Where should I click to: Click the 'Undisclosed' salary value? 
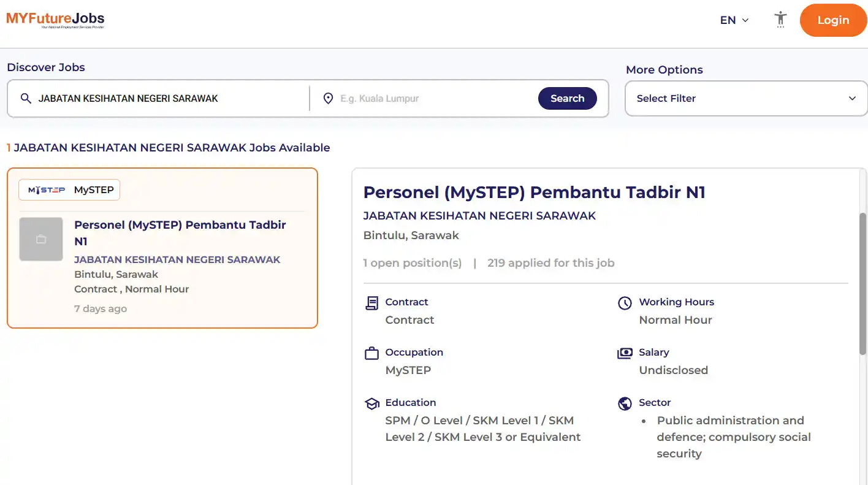coord(673,370)
